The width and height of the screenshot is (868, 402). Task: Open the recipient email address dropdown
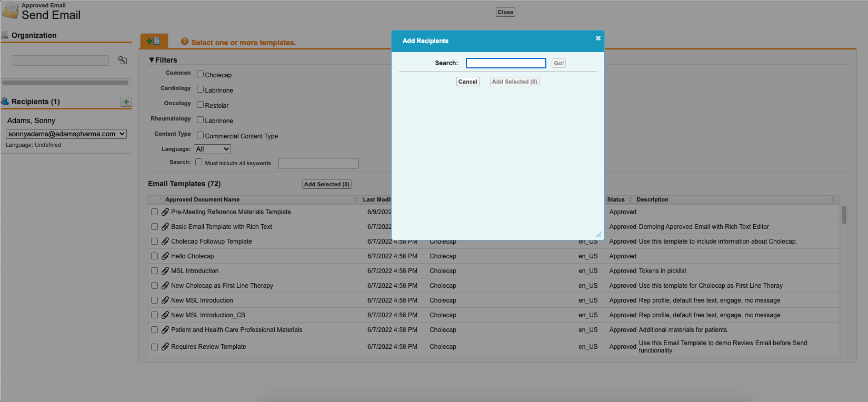tap(66, 134)
